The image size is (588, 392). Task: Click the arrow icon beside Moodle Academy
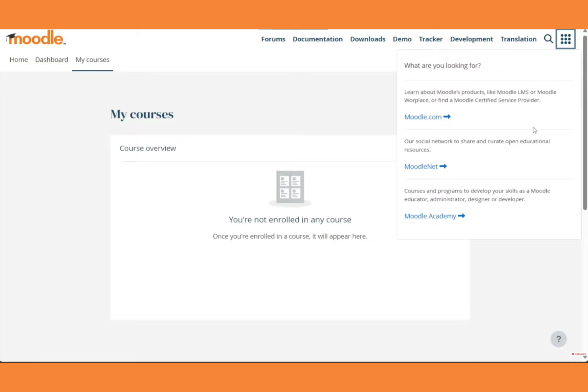(461, 216)
